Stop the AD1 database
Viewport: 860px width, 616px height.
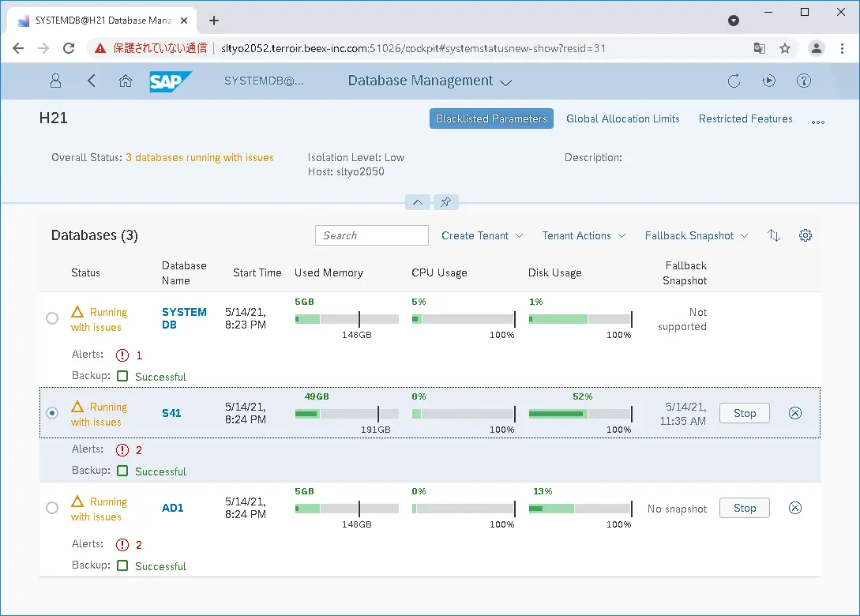(x=744, y=508)
